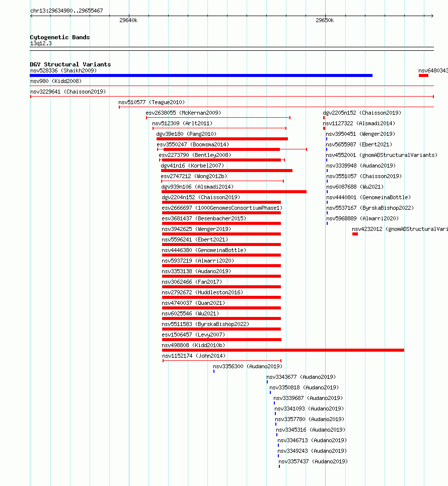Image resolution: width=448 pixels, height=486 pixels.
Task: Select nsv5537167 (ByrskaBishop2022) label
Action: tap(370, 208)
